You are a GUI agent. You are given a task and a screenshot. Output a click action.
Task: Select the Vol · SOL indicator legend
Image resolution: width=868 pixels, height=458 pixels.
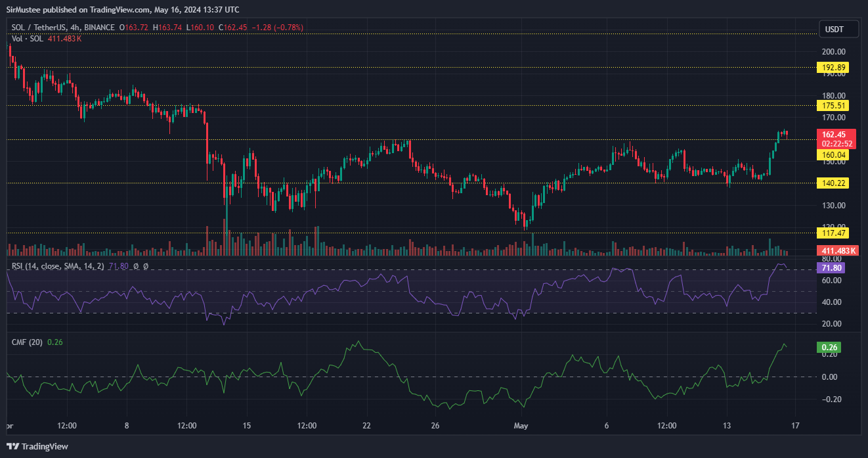click(28, 39)
